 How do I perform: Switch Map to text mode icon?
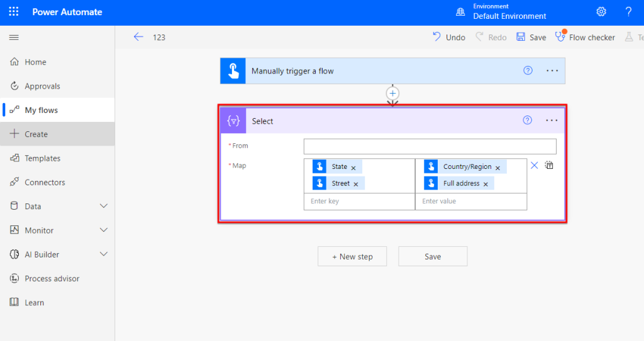pyautogui.click(x=549, y=165)
